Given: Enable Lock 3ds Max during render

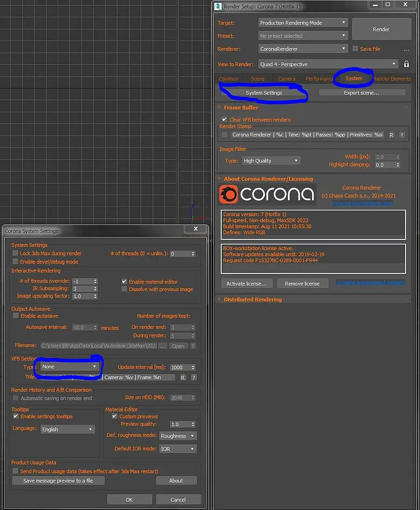Looking at the screenshot, I should (15, 253).
